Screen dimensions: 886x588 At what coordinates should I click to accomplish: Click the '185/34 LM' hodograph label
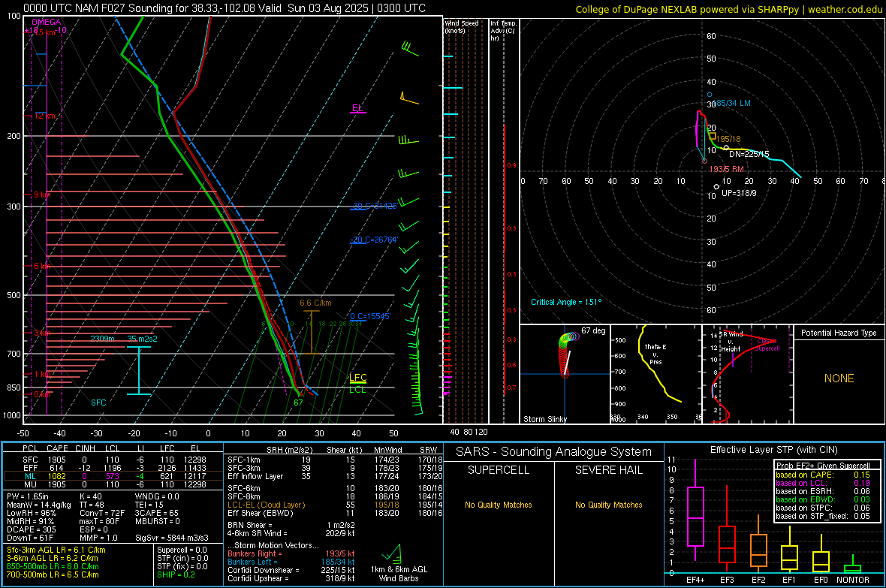pyautogui.click(x=732, y=104)
